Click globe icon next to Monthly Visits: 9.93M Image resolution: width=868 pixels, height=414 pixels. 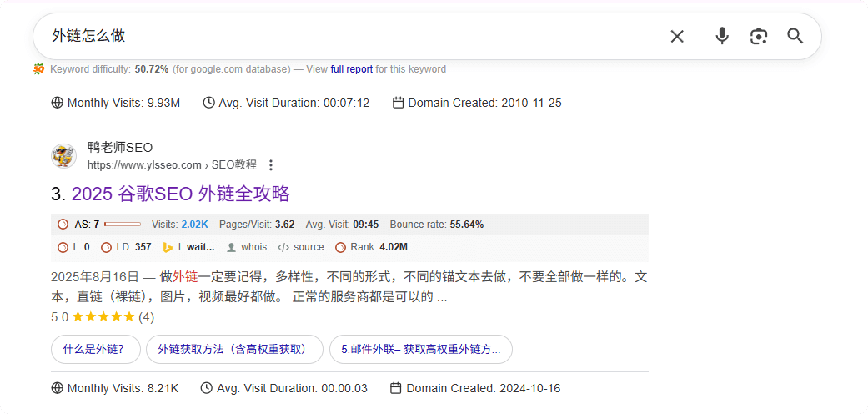pyautogui.click(x=57, y=103)
